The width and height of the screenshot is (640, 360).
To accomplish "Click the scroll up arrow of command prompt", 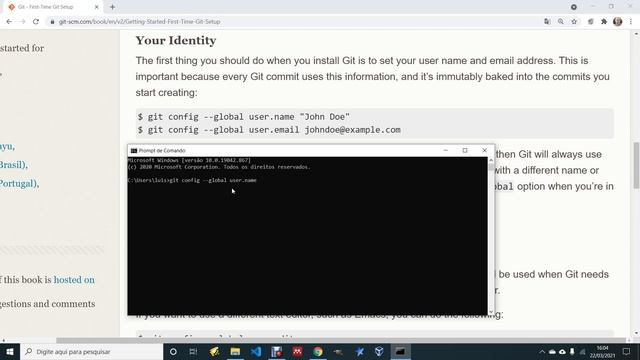I will (491, 160).
